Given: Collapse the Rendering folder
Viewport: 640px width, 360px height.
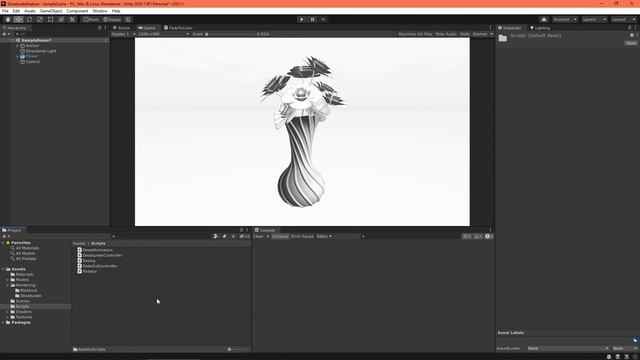Looking at the screenshot, I should coord(8,285).
